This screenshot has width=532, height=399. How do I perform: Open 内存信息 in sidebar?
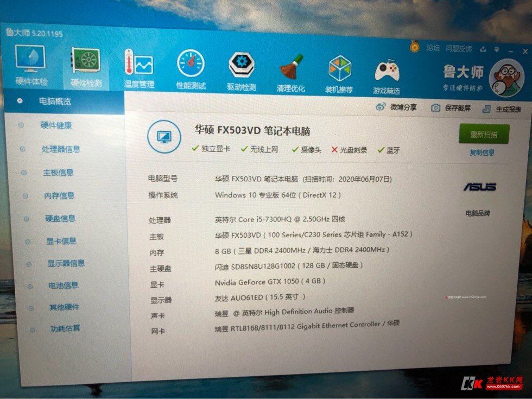(59, 196)
